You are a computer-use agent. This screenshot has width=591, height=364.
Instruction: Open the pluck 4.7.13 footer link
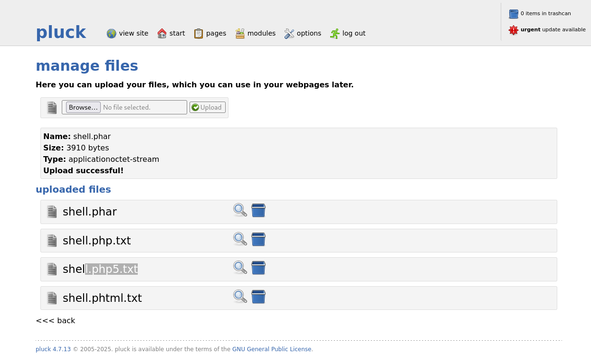tap(53, 349)
